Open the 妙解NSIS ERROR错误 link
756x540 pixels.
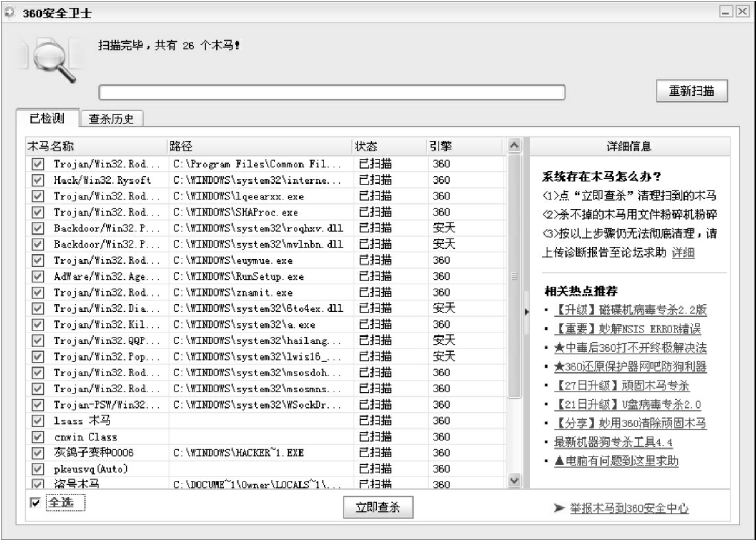pyautogui.click(x=628, y=329)
